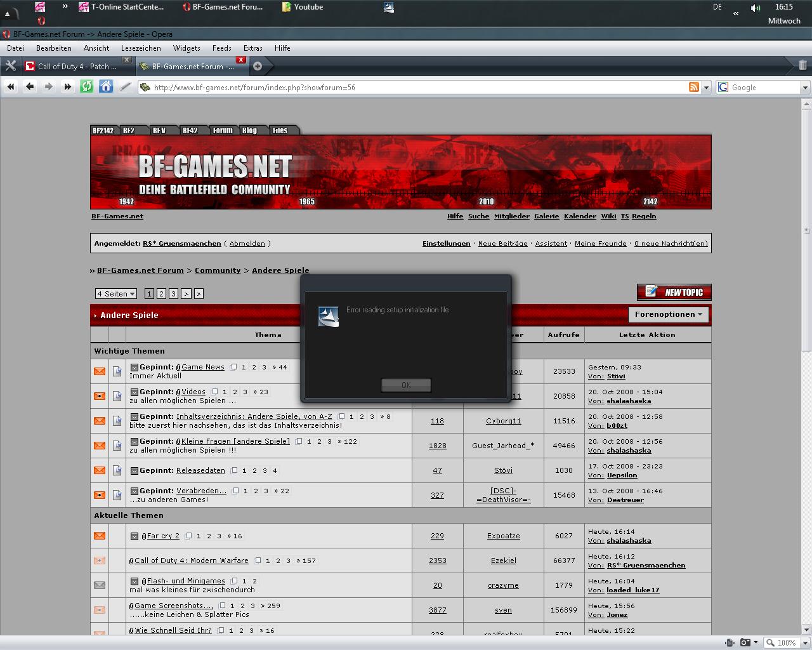The width and height of the screenshot is (812, 650).
Task: Click the wand password-fill icon
Action: coord(125,87)
